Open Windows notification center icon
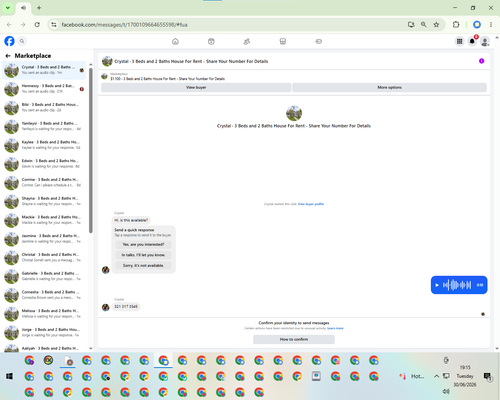Screen dimensions: 500x400 (487, 376)
